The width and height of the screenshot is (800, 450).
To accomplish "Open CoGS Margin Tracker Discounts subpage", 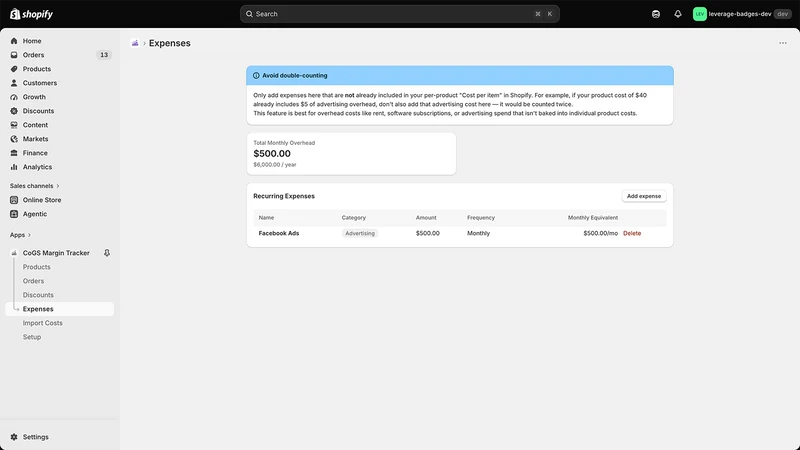I will tap(38, 295).
